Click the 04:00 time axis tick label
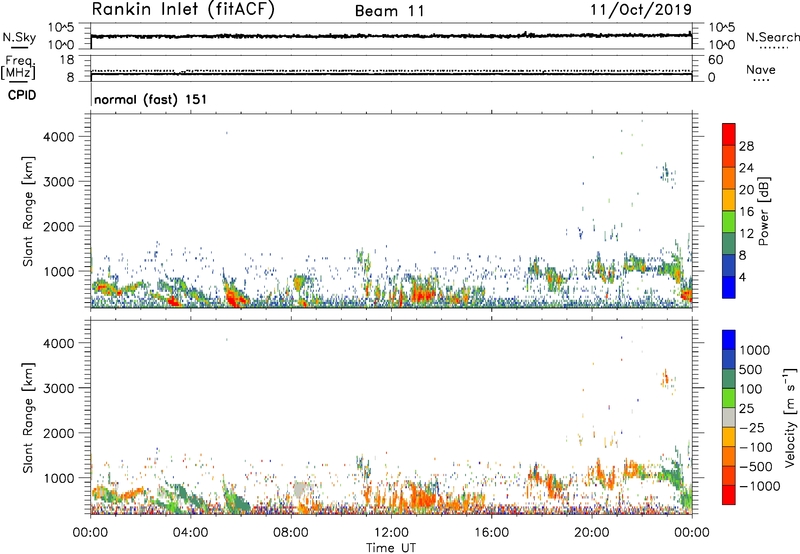Viewport: 800px width, 554px height. [190, 533]
